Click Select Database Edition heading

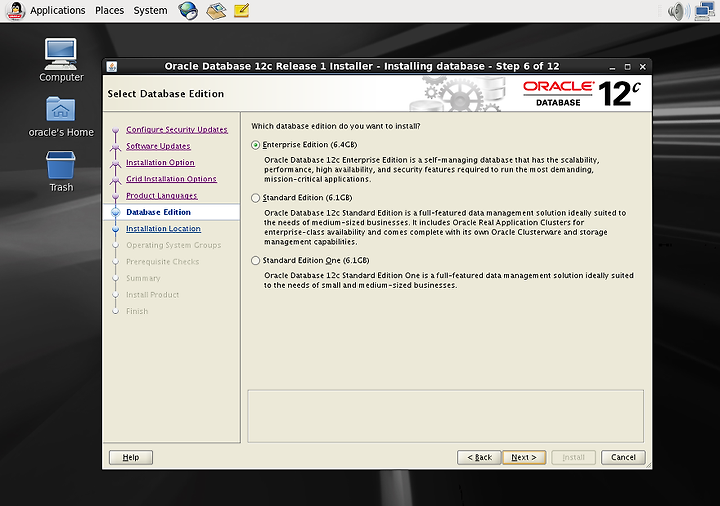point(166,94)
